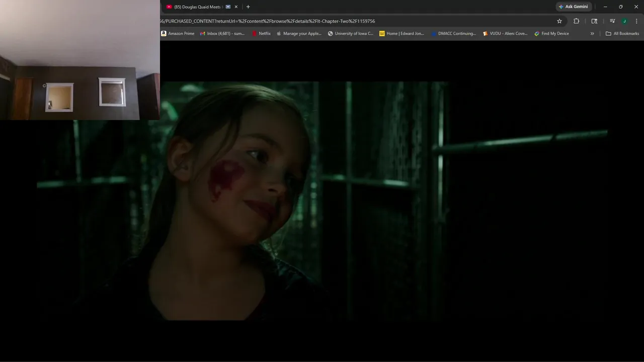The image size is (644, 362).
Task: Open the All Bookmarks folder
Action: coord(622,34)
